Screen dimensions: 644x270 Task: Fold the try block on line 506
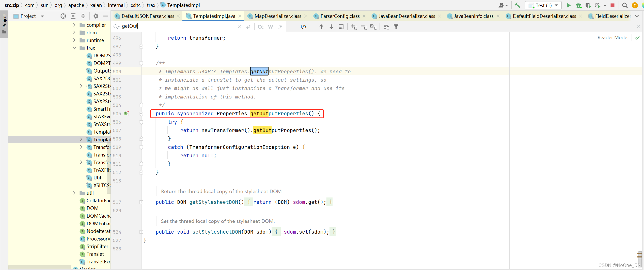(x=142, y=122)
